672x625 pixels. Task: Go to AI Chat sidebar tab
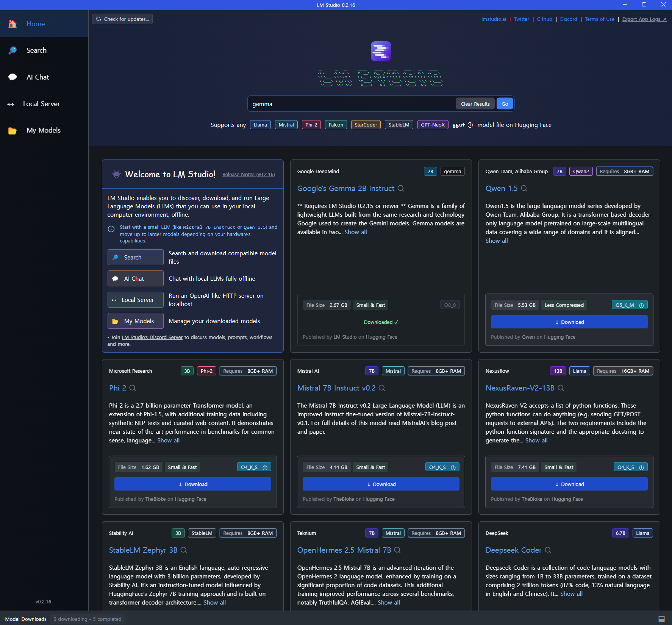[x=44, y=77]
